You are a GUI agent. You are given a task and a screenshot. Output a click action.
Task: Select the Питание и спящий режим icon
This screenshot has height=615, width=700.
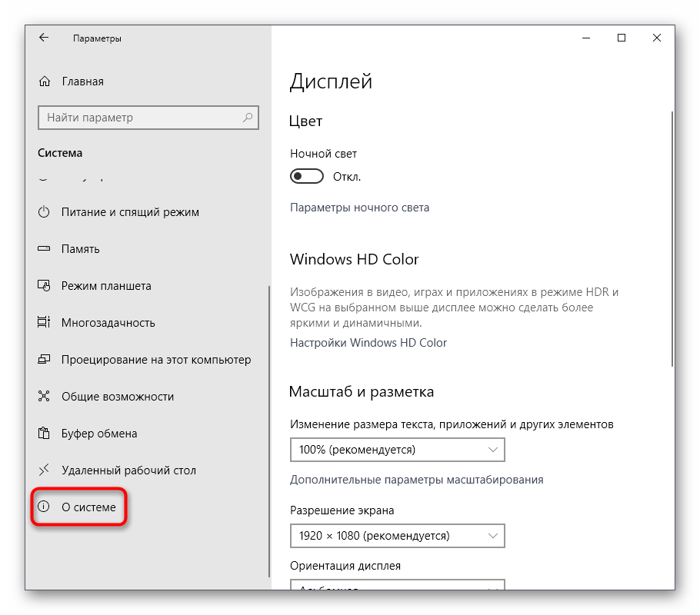click(x=45, y=212)
